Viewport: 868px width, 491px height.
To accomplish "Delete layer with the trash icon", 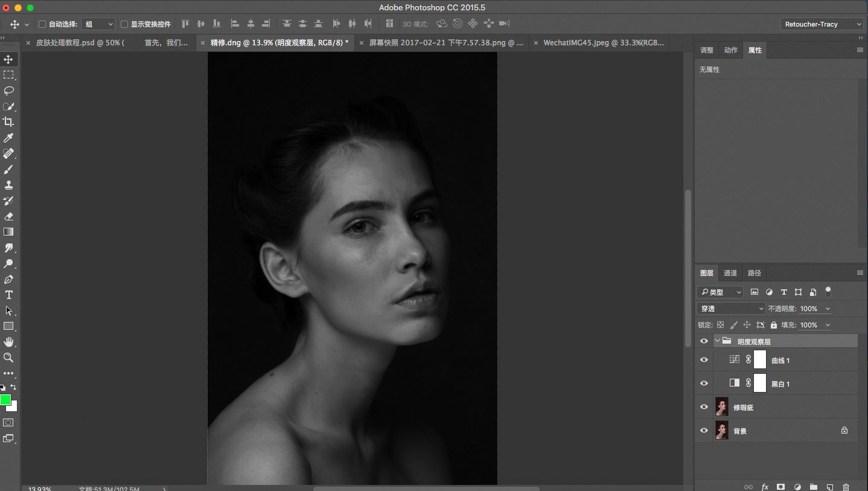I will [x=846, y=487].
